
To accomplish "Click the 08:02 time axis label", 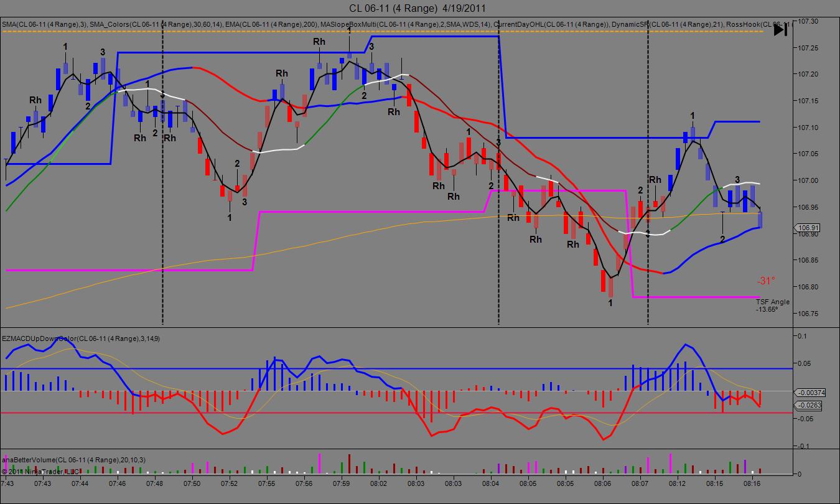I will 379,483.
